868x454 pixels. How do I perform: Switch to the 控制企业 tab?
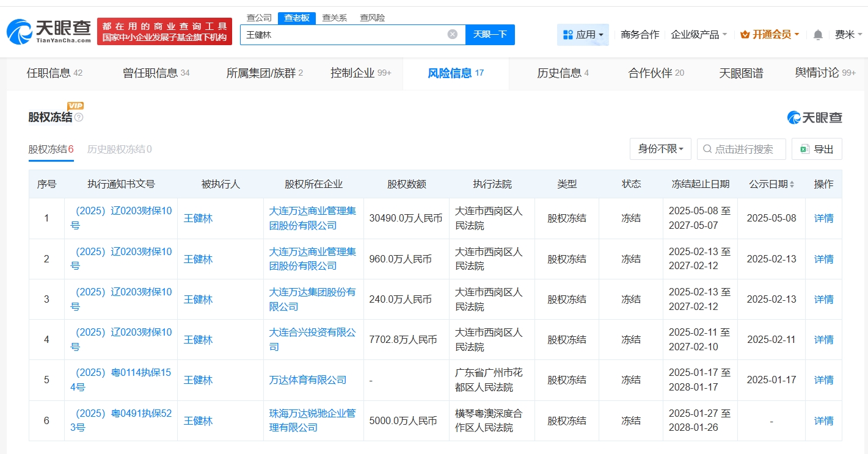tap(361, 73)
